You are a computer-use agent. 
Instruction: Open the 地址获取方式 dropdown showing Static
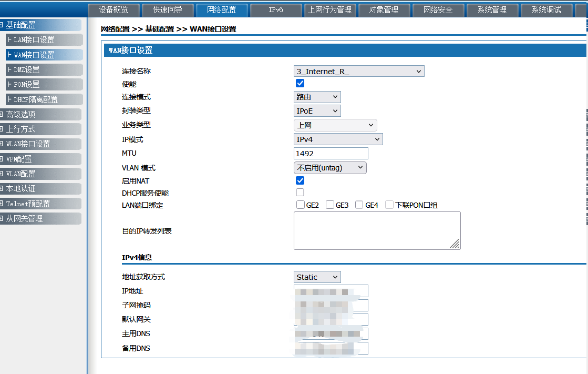tap(317, 277)
